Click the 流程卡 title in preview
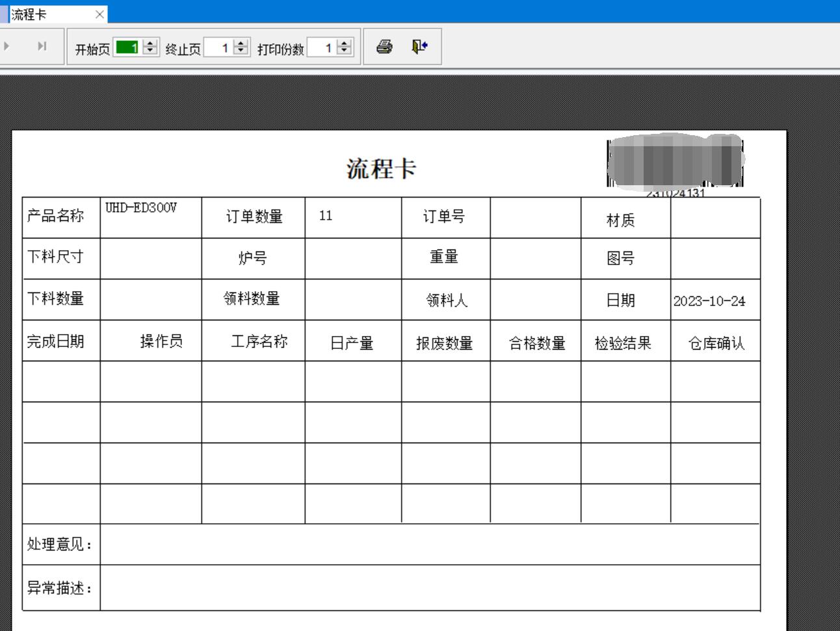The width and height of the screenshot is (840, 631). [381, 169]
